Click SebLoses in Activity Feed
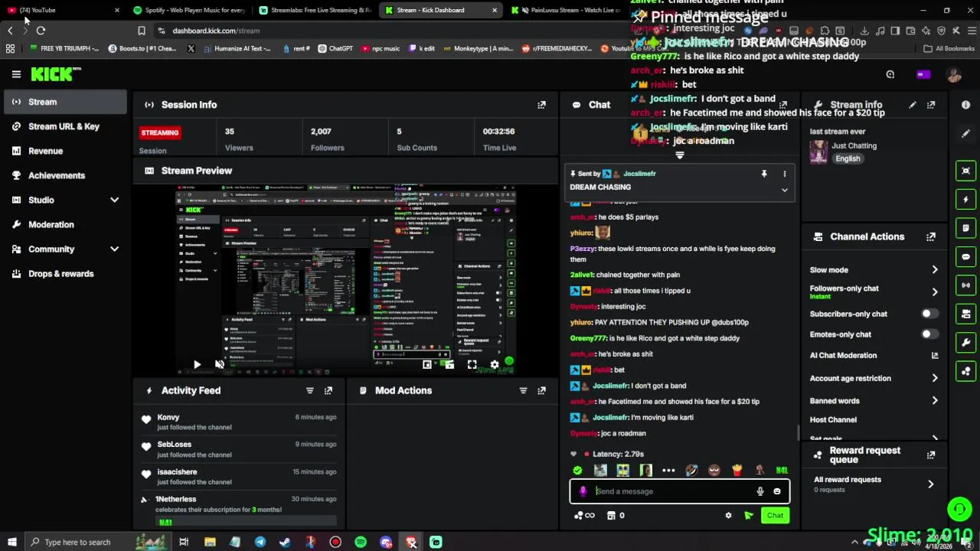This screenshot has width=980, height=551. coord(175,445)
